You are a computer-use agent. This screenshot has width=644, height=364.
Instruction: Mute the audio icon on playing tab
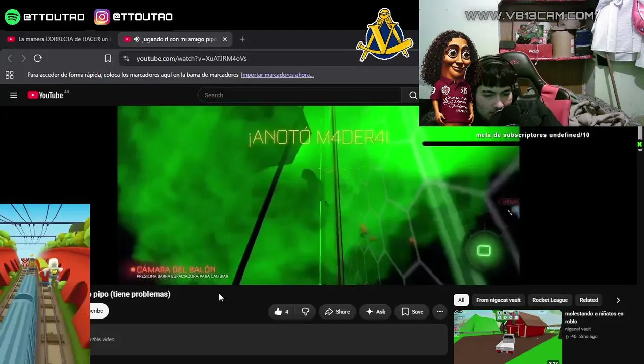click(x=136, y=39)
